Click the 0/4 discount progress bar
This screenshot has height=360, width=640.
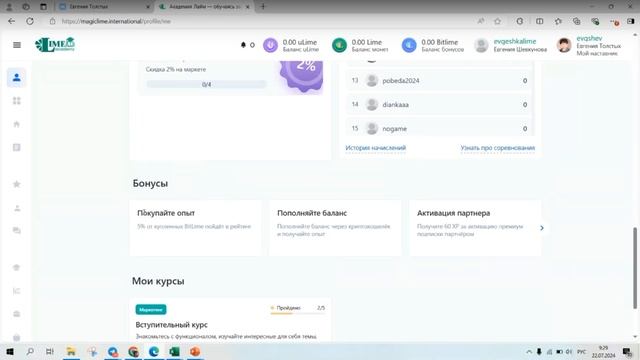pos(207,84)
